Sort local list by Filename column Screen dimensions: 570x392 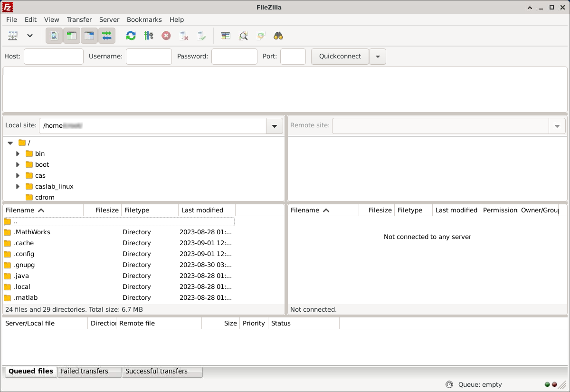pos(43,210)
